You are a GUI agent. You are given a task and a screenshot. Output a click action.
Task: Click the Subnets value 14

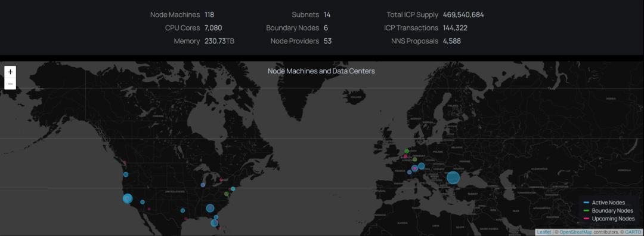click(327, 15)
